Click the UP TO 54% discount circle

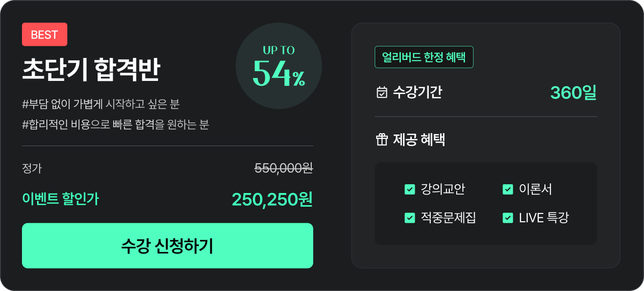click(279, 66)
